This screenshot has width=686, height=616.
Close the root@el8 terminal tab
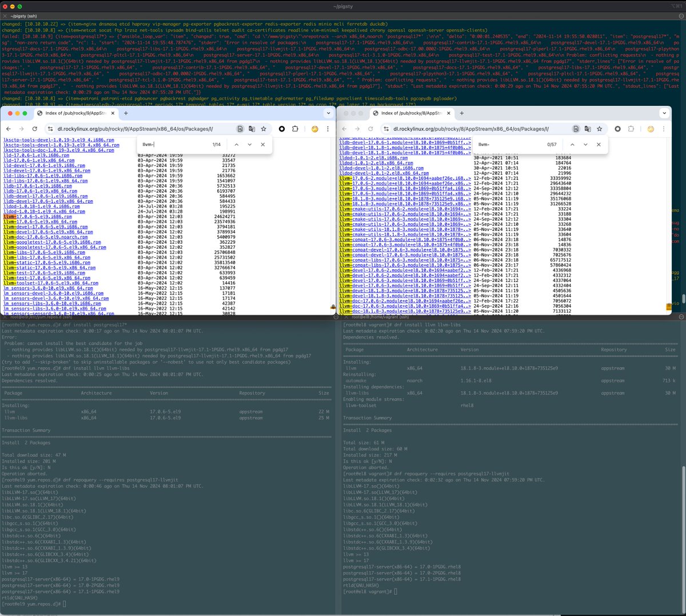coord(345,317)
